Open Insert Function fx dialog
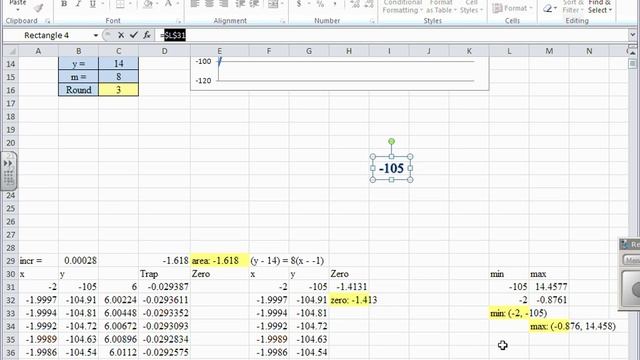640x360 pixels. [147, 36]
